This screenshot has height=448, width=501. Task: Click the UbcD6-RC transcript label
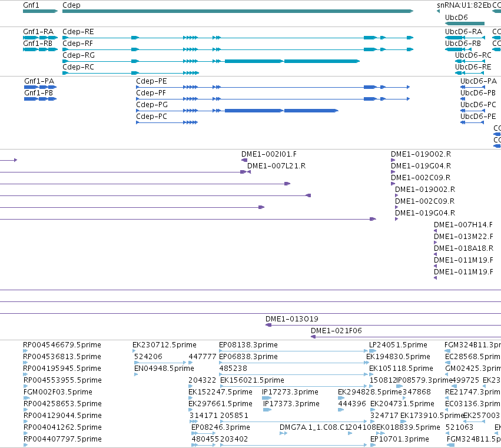pos(473,55)
